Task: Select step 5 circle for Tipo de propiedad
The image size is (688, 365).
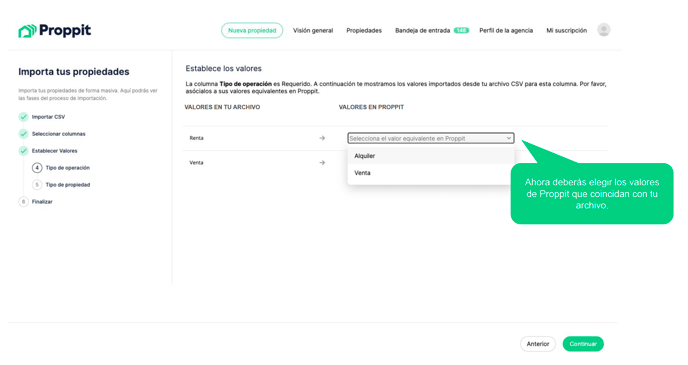Action: tap(37, 185)
